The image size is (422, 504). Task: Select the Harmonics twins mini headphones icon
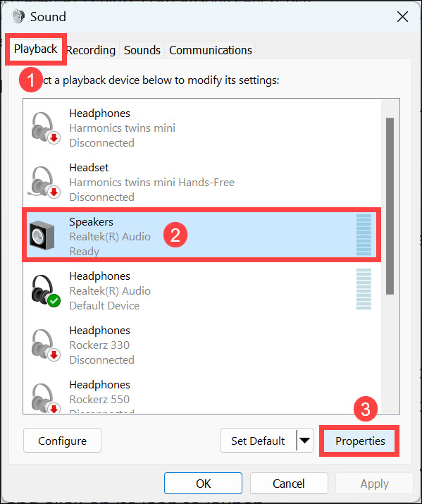45,128
